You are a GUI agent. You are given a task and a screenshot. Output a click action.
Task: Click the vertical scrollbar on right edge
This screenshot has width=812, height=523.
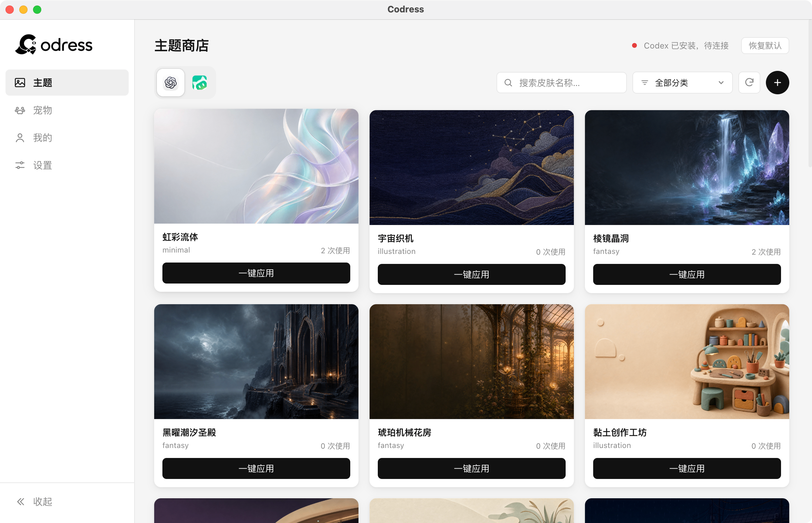coord(810,93)
